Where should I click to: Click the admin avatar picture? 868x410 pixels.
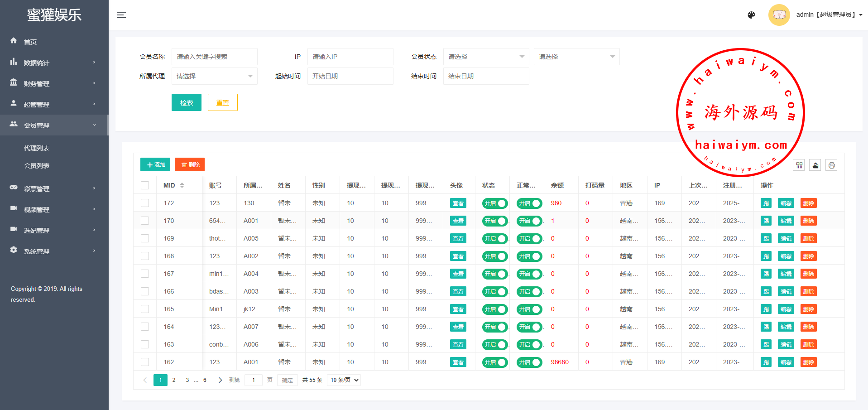coord(779,15)
